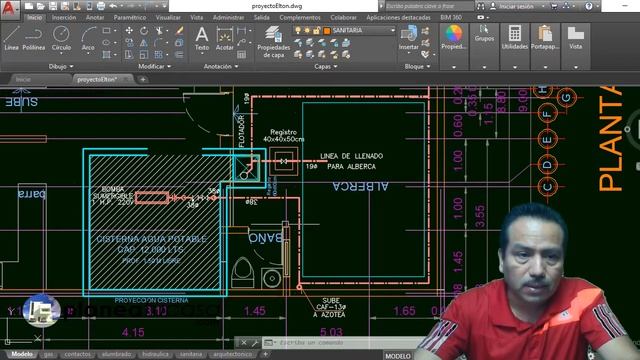This screenshot has width=640, height=360.
Task: Open the Grupos panel
Action: tap(484, 33)
